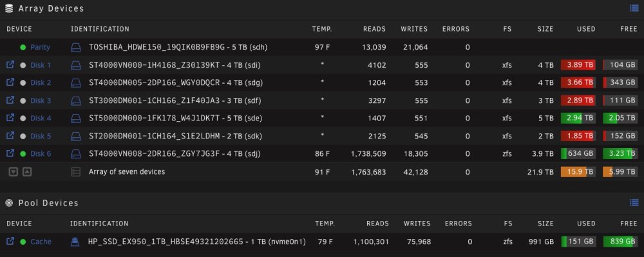Open the Disk 3 settings link
644x257 pixels.
41,100
